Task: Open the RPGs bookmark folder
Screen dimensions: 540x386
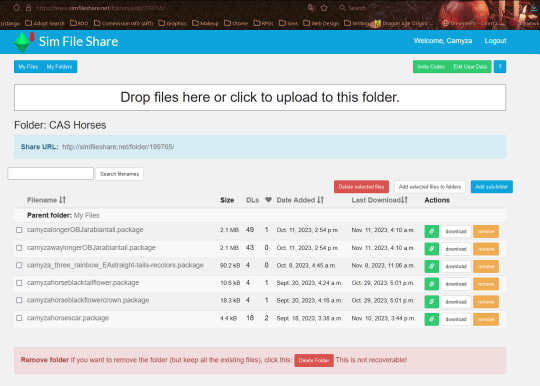Action: tap(264, 23)
